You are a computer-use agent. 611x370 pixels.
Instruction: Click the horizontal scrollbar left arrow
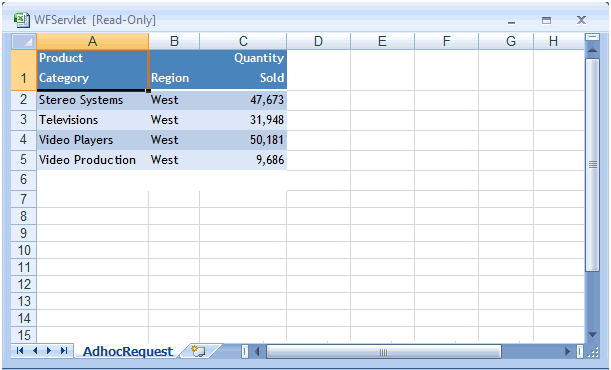pos(257,352)
